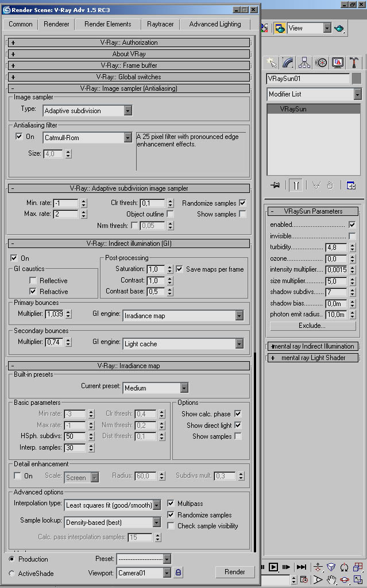Select the Perspective camera tool

click(331, 567)
